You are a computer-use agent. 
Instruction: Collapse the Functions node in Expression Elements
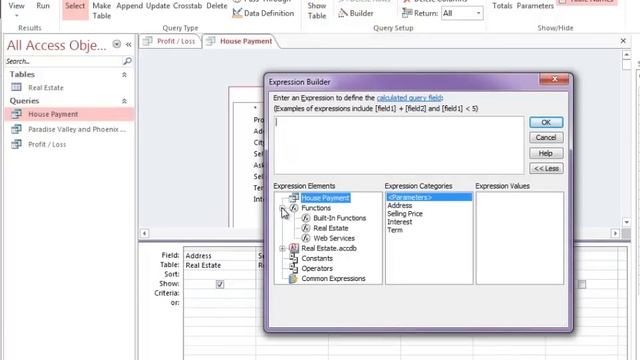[282, 208]
